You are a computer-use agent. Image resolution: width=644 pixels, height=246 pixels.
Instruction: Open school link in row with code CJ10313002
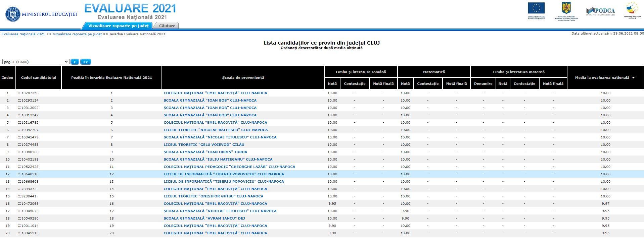pyautogui.click(x=210, y=108)
